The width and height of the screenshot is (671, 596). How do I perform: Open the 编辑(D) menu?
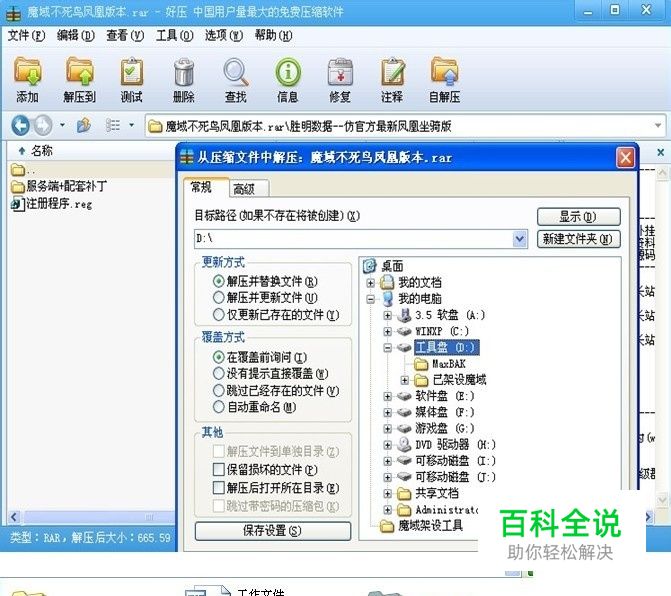click(76, 35)
